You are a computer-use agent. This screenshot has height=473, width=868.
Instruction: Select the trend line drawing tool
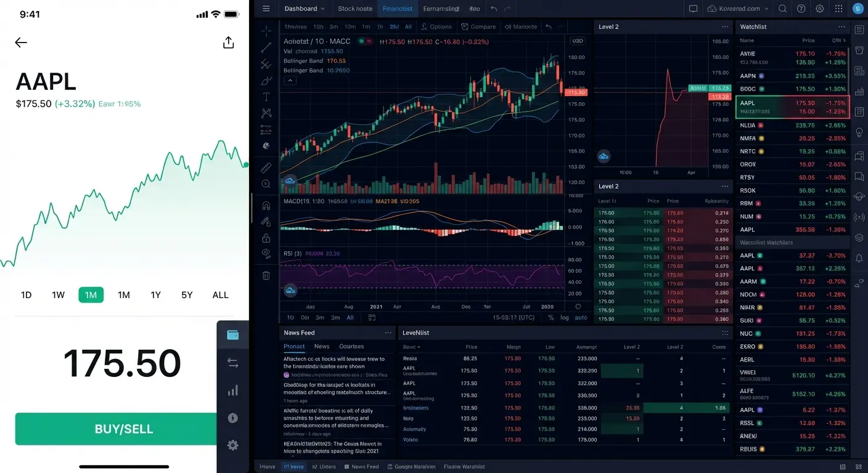click(x=266, y=47)
